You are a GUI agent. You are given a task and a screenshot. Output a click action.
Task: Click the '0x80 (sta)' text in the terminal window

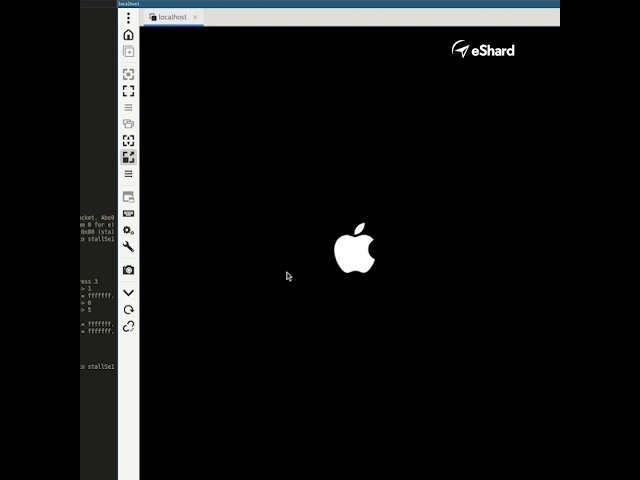click(x=97, y=232)
